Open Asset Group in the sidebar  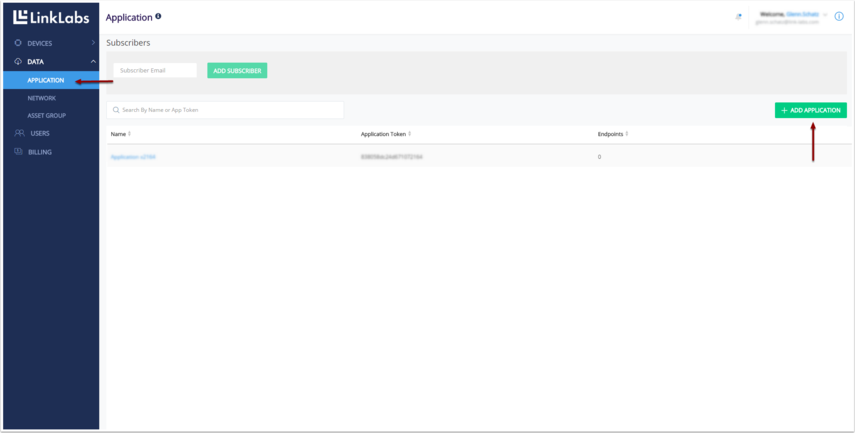coord(47,116)
